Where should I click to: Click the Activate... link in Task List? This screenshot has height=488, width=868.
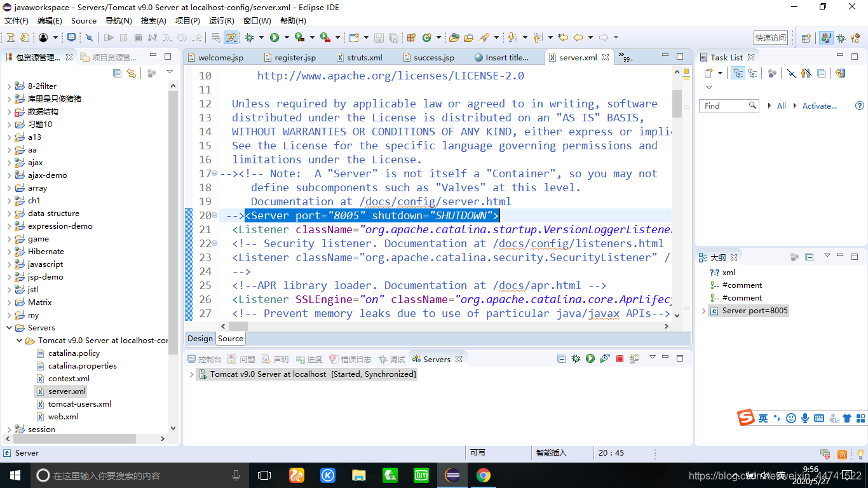click(x=819, y=105)
